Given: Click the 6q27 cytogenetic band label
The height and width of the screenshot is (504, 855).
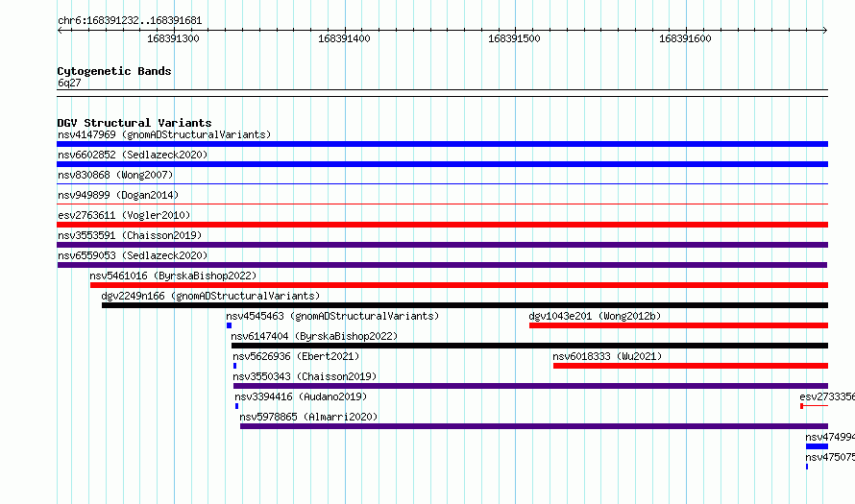Looking at the screenshot, I should [69, 83].
